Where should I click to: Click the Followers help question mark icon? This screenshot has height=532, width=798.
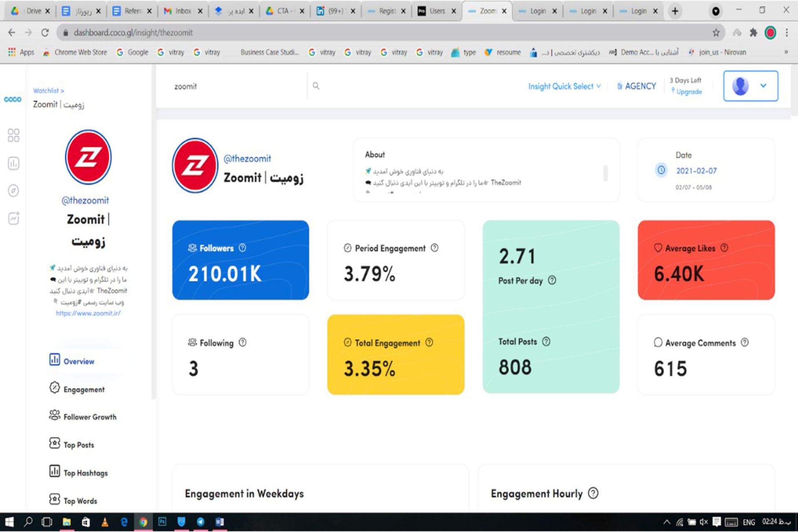[242, 248]
